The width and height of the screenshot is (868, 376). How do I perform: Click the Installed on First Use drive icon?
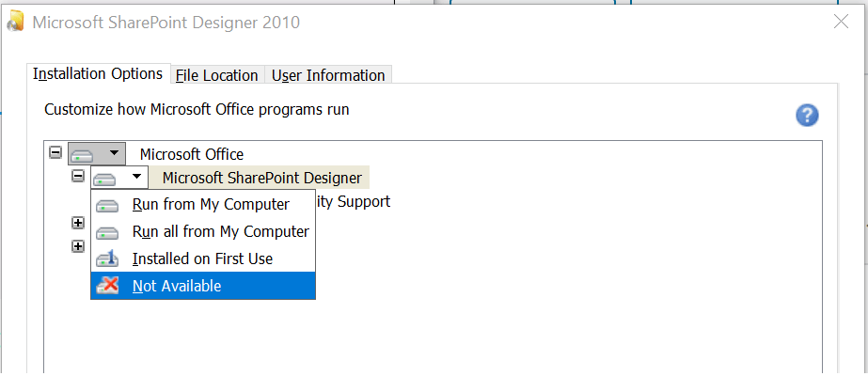107,258
